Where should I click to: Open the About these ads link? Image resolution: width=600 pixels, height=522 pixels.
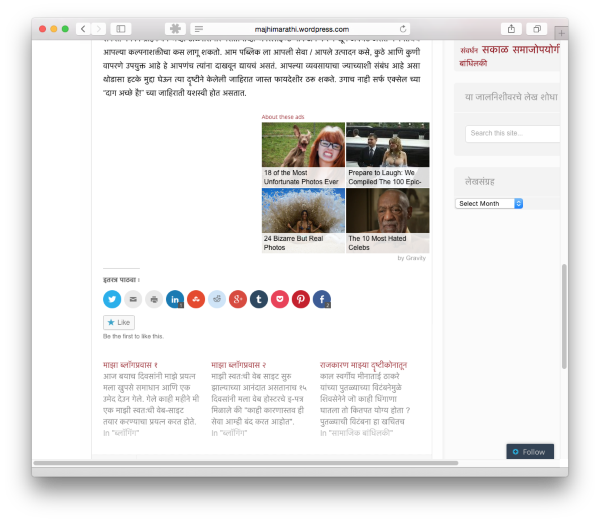(x=283, y=117)
